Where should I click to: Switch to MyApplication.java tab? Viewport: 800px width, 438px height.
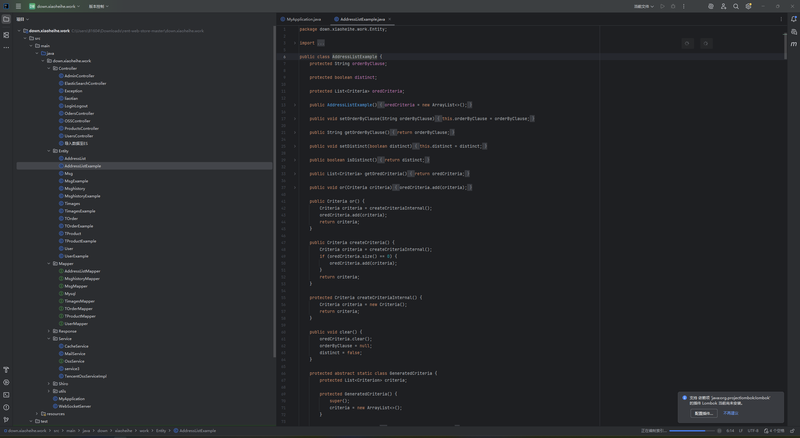303,19
